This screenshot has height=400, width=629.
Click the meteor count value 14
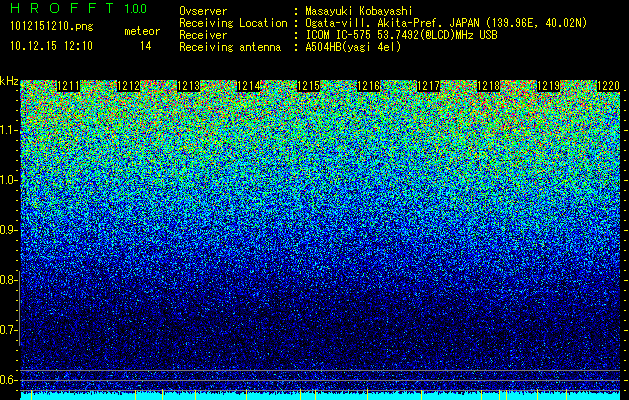tap(146, 46)
